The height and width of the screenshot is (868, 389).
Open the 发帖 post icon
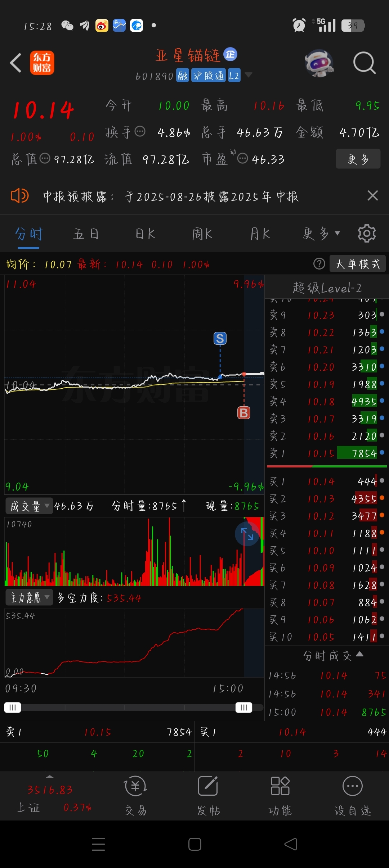(208, 795)
